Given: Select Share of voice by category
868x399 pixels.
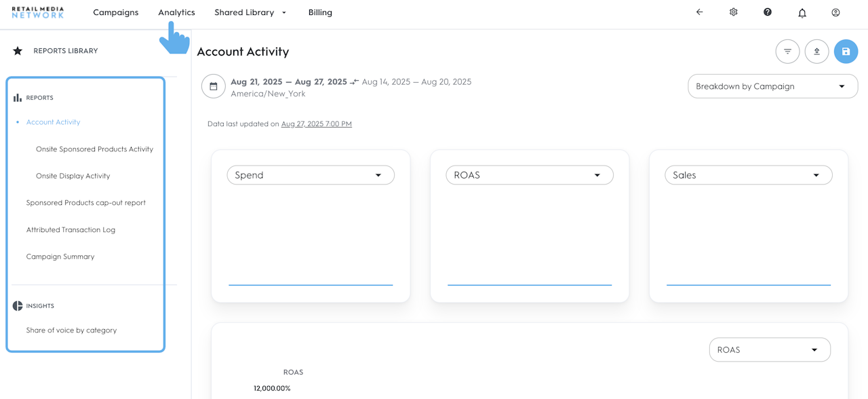Looking at the screenshot, I should point(71,330).
